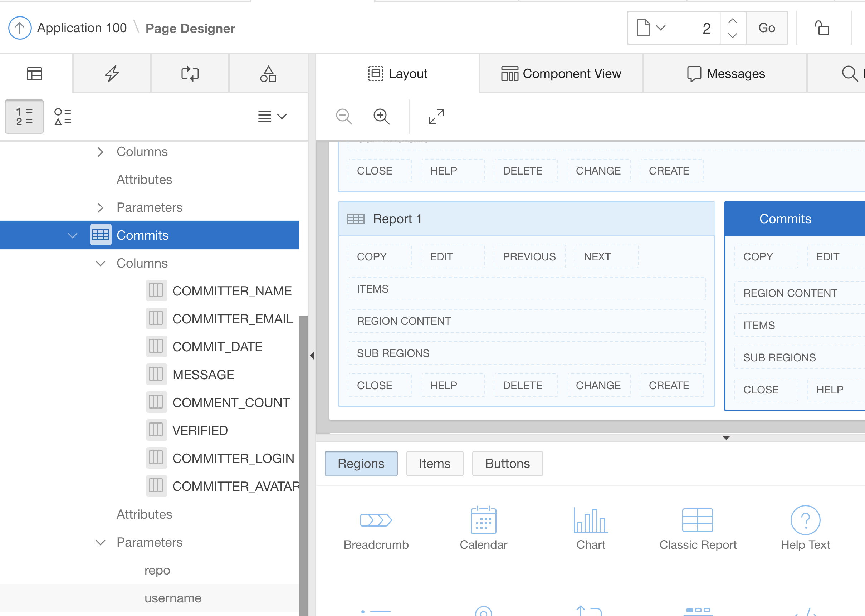Toggle group by processing order view
Image resolution: width=865 pixels, height=616 pixels.
point(24,117)
